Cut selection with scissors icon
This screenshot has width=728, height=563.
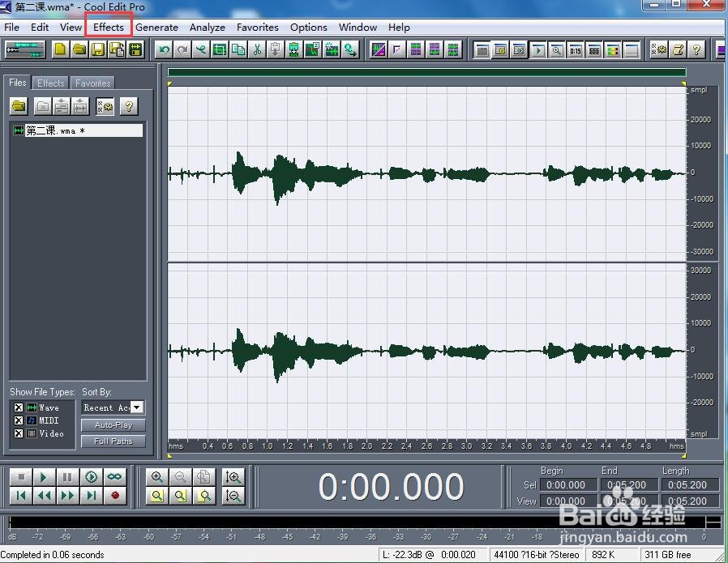[257, 49]
